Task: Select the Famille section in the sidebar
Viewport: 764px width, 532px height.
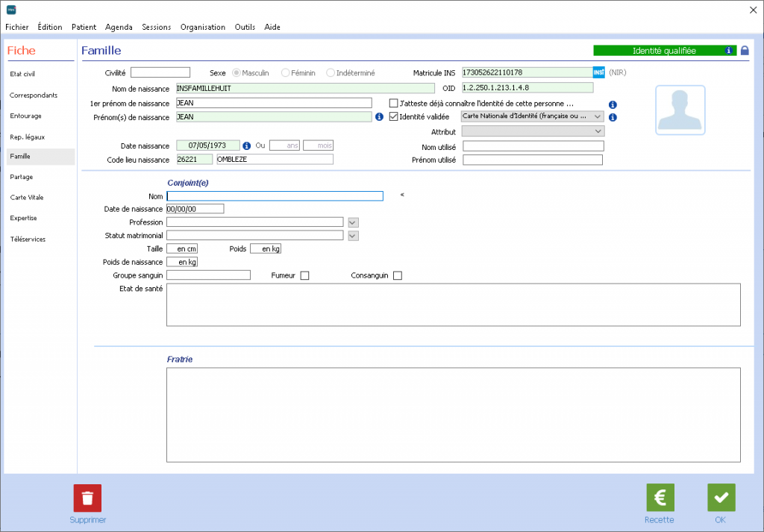Action: pos(40,157)
